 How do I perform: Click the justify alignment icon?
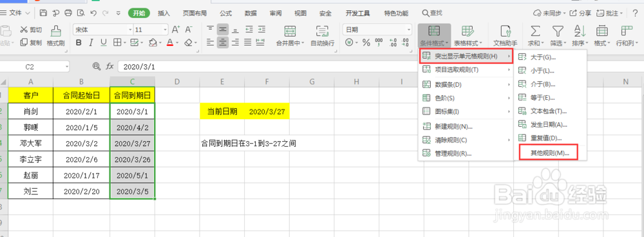click(248, 43)
